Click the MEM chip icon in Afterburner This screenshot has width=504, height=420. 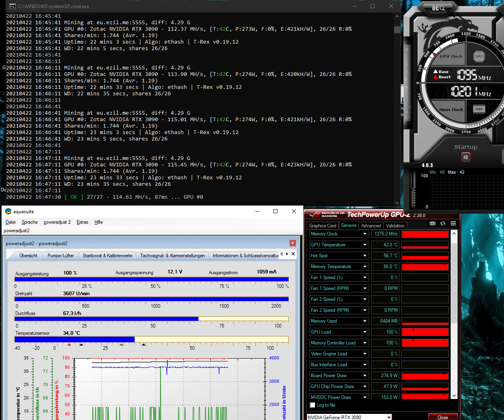479,109
